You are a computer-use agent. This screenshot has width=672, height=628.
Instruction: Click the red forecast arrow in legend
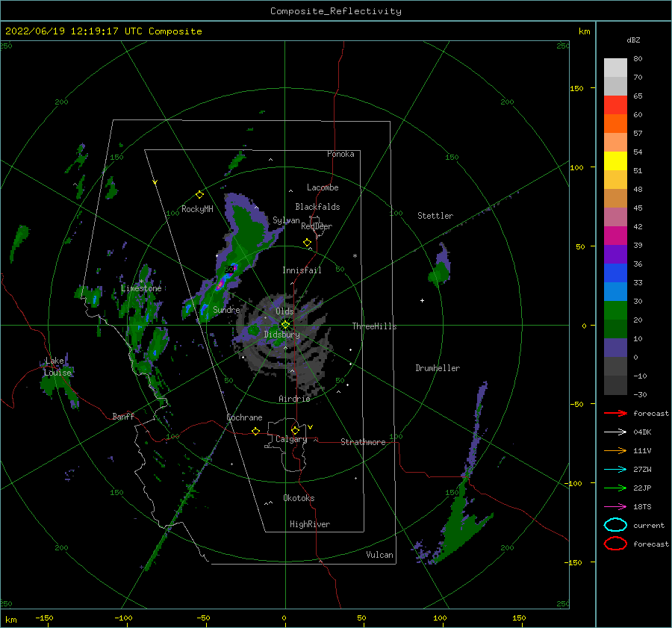[615, 413]
